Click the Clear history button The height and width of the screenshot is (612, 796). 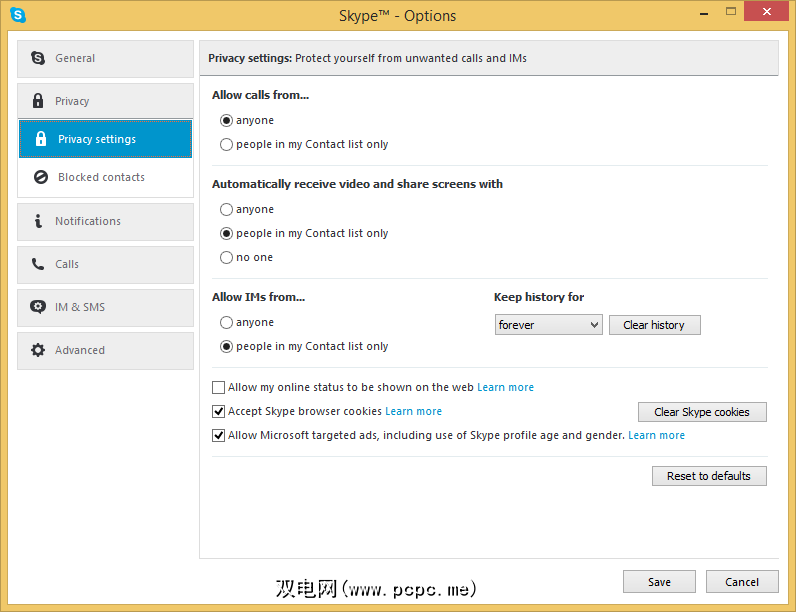click(x=654, y=325)
